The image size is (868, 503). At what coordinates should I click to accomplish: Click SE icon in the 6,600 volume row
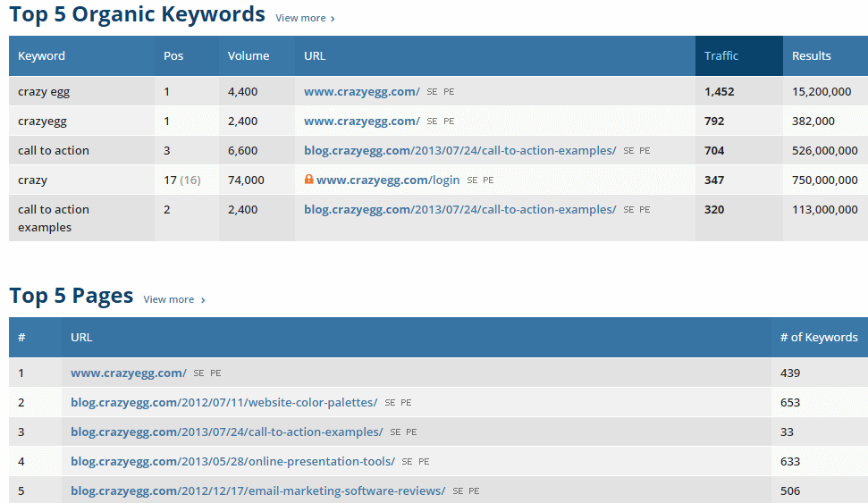click(x=628, y=150)
